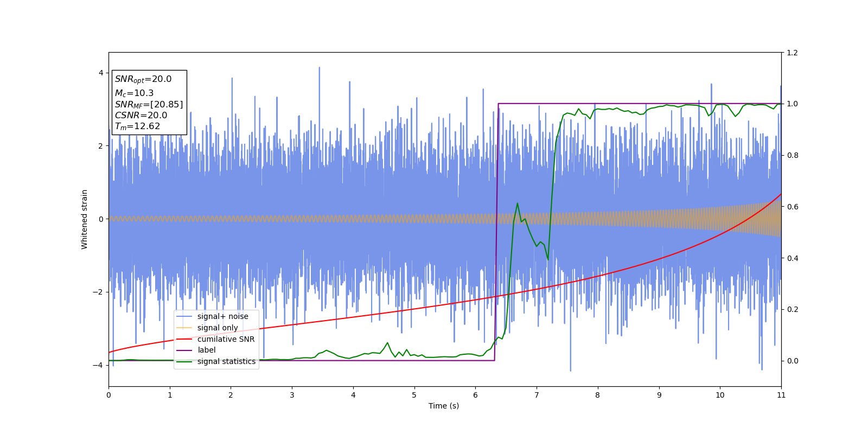Screen dimensions: 868x434
Task: Click the x-axis tick label 11
Action: pos(781,395)
